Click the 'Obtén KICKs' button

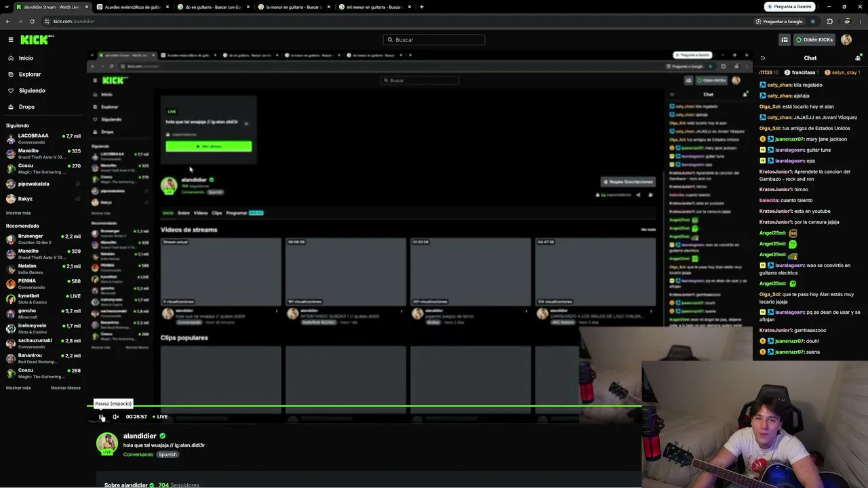(814, 40)
